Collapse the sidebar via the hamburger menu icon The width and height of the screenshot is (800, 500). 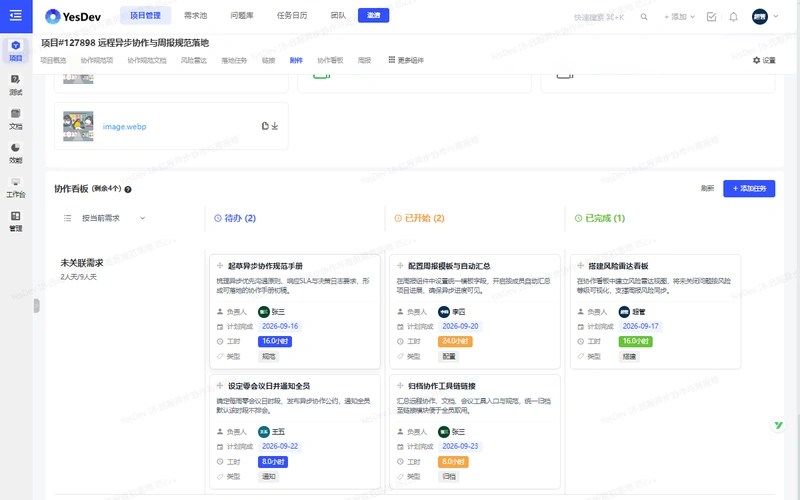coord(16,16)
